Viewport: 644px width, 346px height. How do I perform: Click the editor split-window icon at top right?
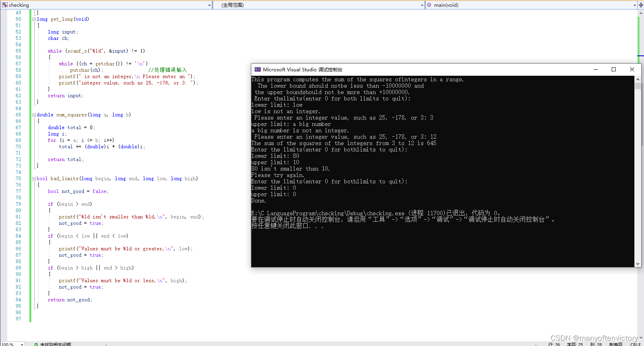[641, 5]
